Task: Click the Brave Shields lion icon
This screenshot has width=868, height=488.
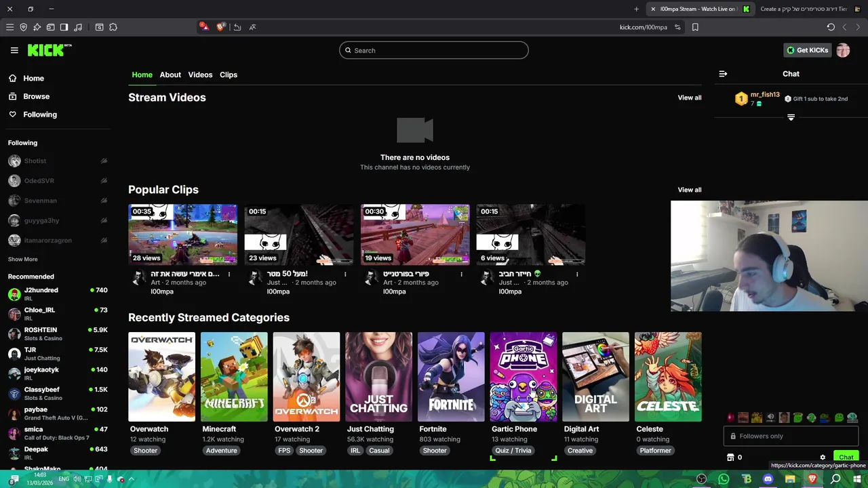Action: (x=221, y=27)
